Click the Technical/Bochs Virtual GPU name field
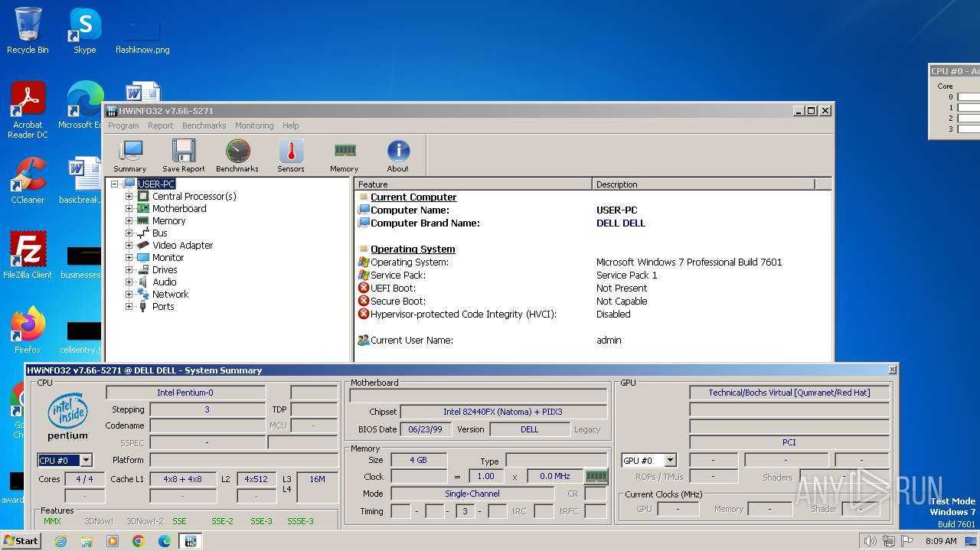Screen dimensions: 980x551 789,393
